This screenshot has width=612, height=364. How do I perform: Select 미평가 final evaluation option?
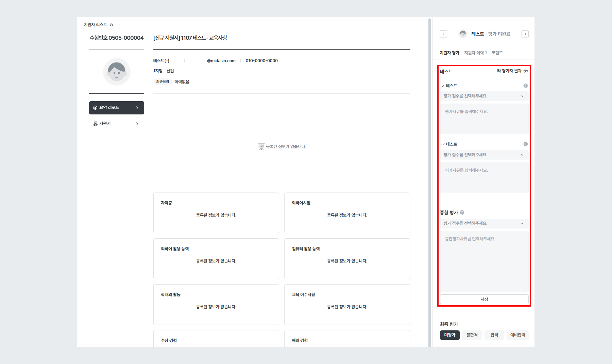[x=449, y=335]
